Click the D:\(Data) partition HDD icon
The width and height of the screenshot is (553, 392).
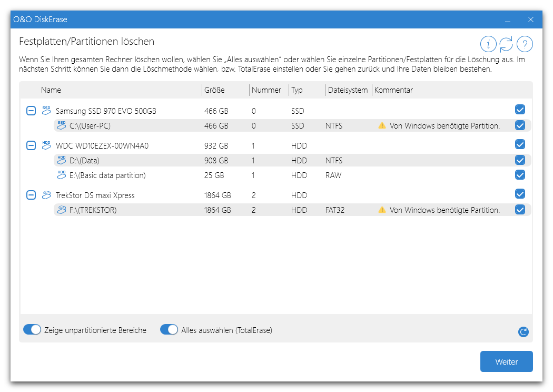tap(62, 160)
